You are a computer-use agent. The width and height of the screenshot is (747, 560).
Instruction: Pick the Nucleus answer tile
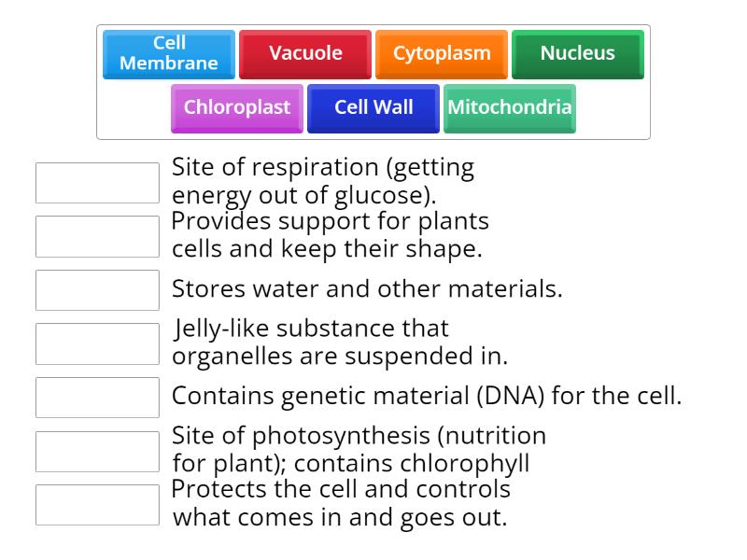coord(577,53)
